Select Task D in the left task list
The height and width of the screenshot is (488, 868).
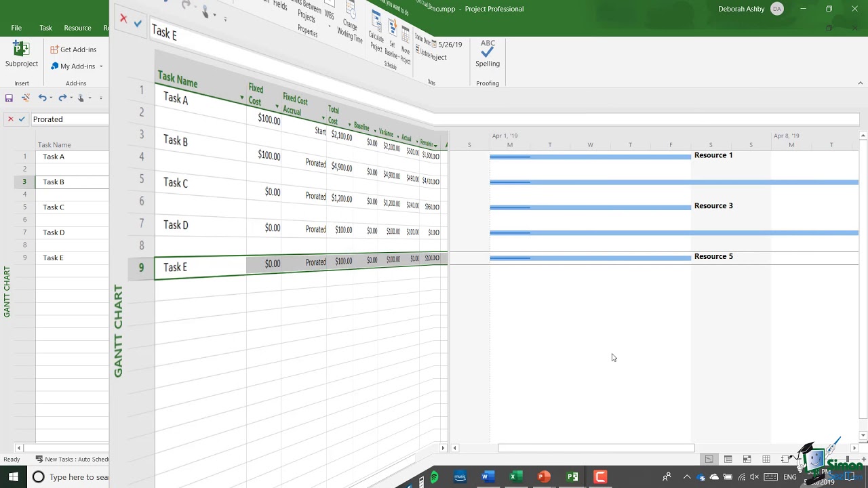(54, 232)
